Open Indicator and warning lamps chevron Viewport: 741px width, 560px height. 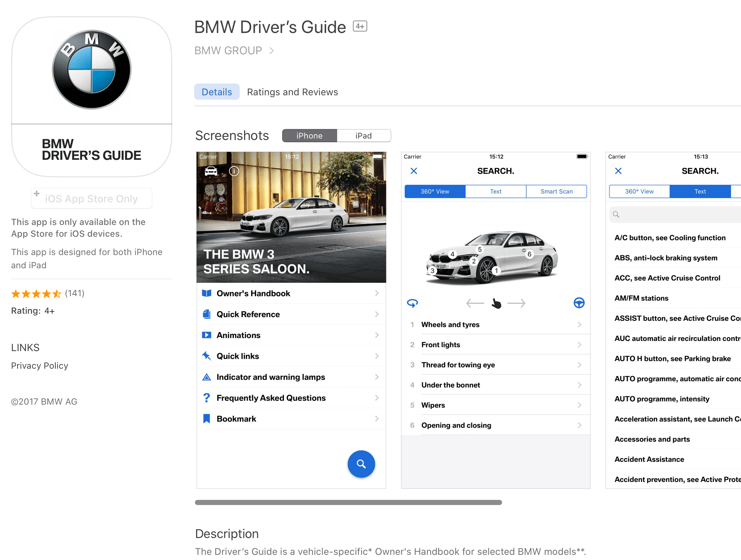click(377, 377)
